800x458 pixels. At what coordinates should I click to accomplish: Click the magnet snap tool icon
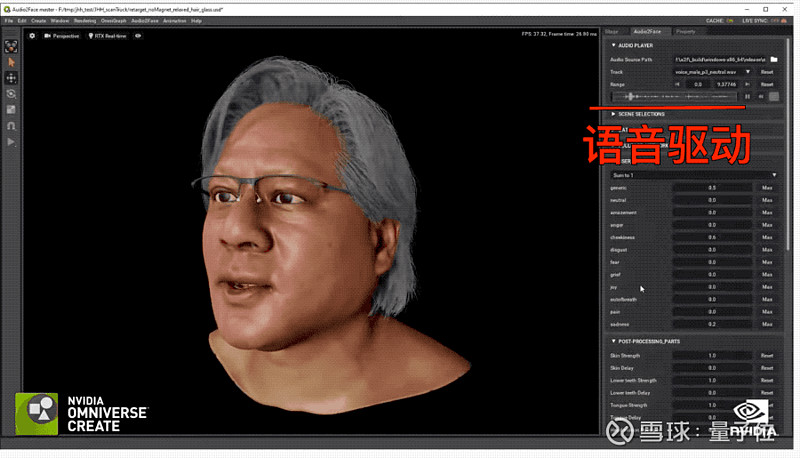click(x=11, y=126)
